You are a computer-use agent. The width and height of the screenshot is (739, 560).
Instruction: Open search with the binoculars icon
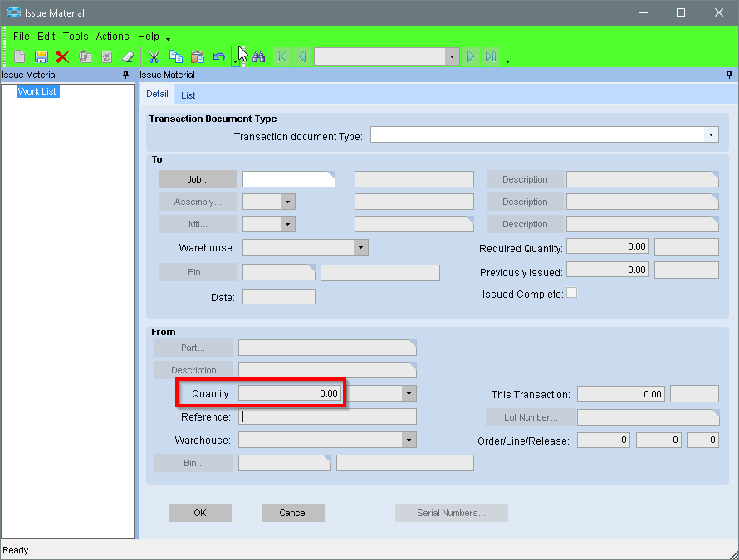259,57
